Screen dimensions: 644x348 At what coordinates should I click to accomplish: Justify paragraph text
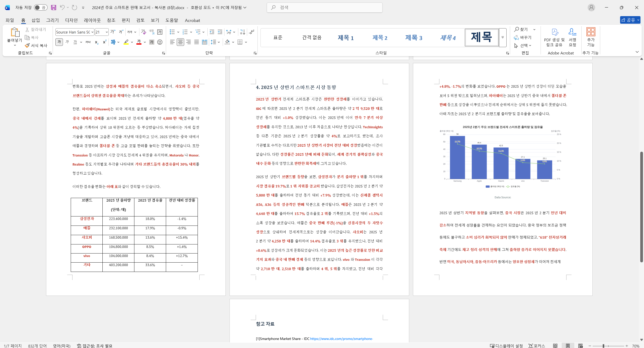point(196,42)
